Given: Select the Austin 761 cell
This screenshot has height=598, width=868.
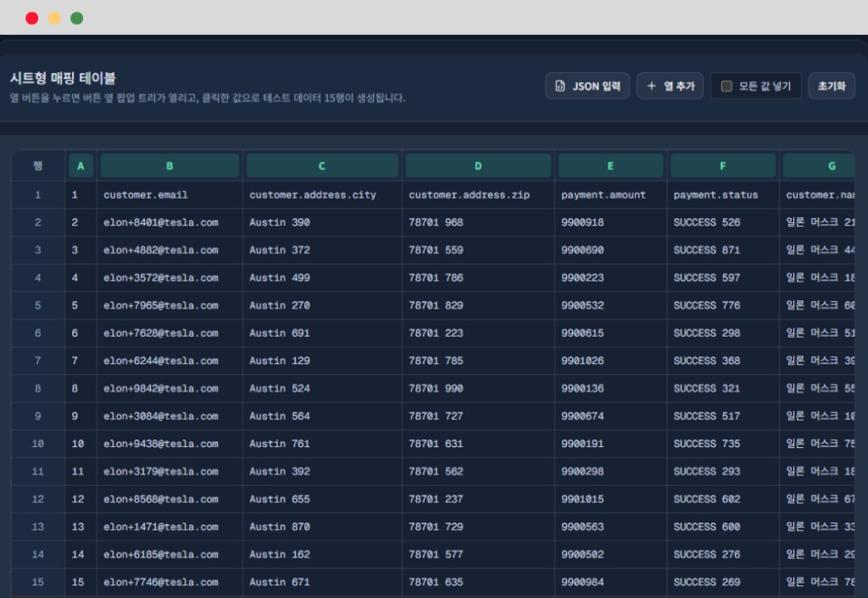Looking at the screenshot, I should (x=322, y=444).
